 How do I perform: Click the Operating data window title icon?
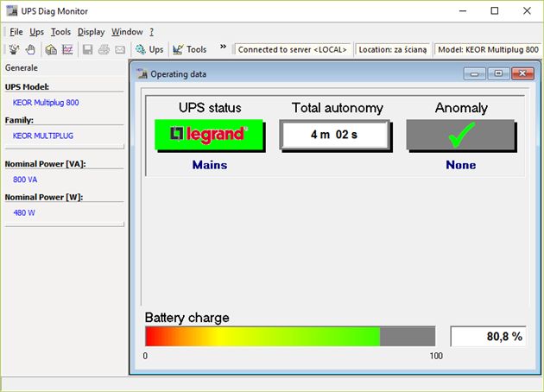point(142,74)
